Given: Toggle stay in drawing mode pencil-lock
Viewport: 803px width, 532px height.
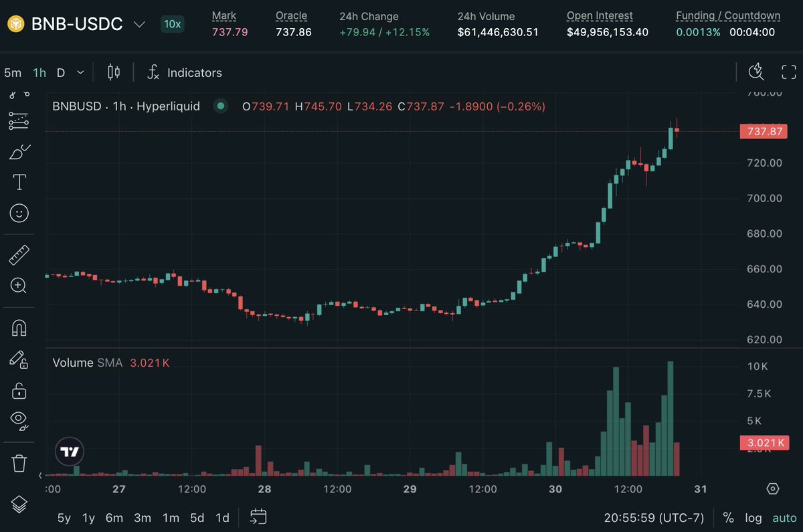Looking at the screenshot, I should (19, 359).
